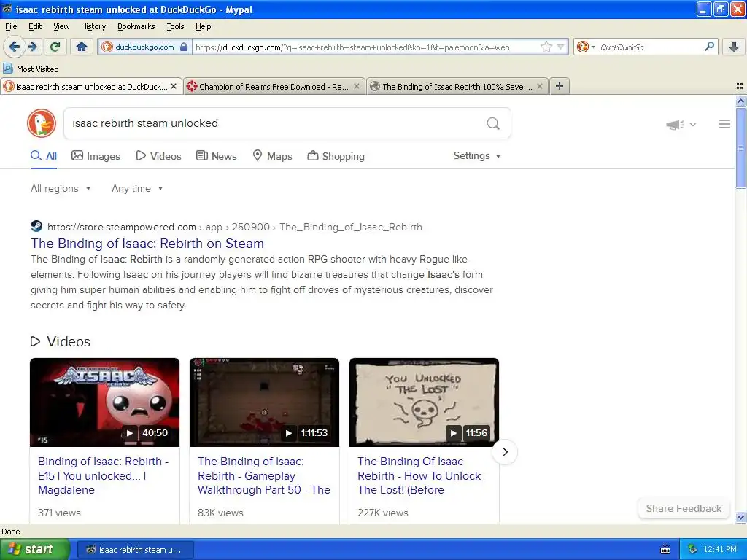747x560 pixels.
Task: Open the Edit menu
Action: (x=35, y=26)
